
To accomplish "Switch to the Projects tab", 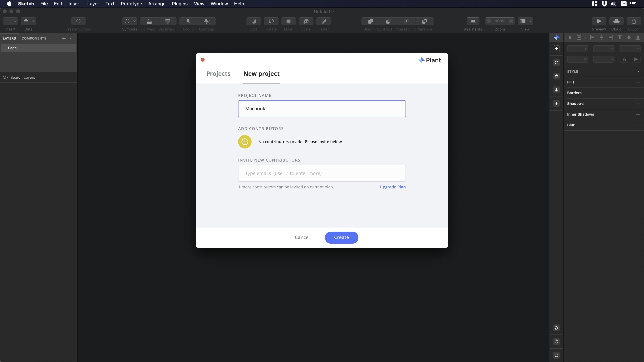I will coord(218,74).
